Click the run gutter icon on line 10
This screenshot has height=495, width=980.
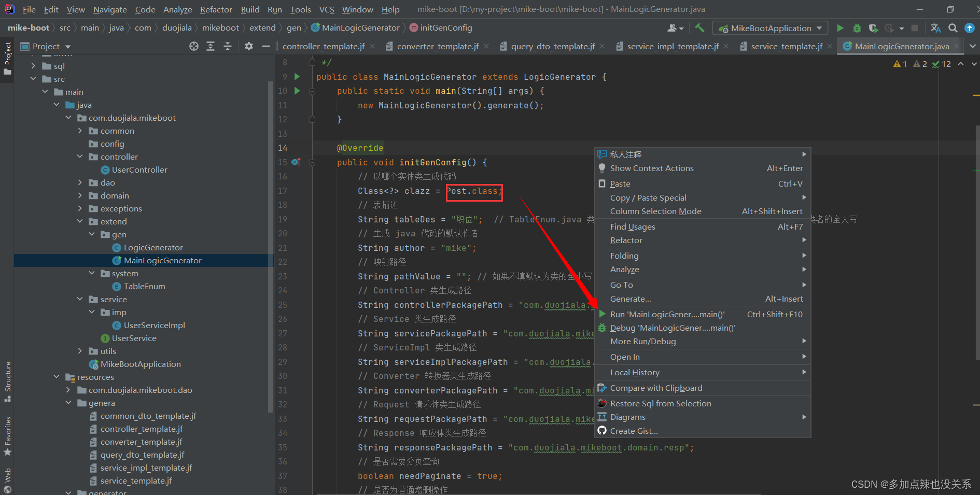297,91
